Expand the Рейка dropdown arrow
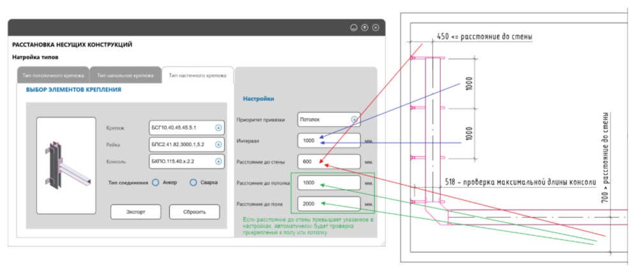Image resolution: width=644 pixels, height=276 pixels. coord(218,144)
